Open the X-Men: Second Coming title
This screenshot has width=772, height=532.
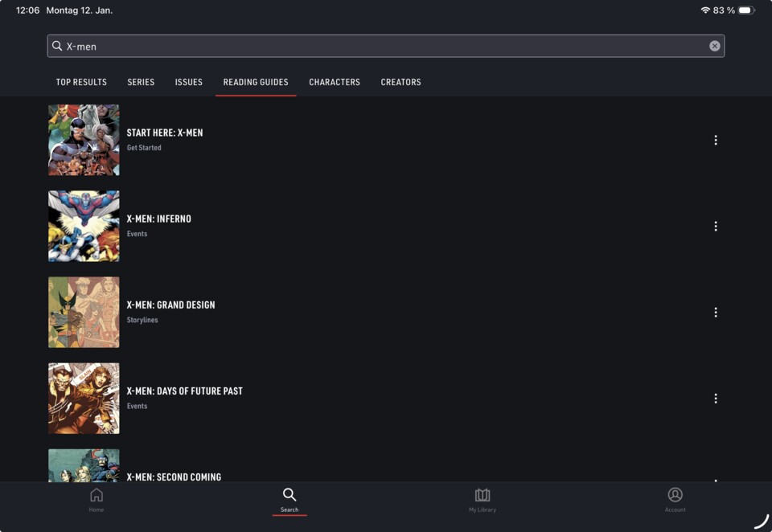[x=174, y=477]
